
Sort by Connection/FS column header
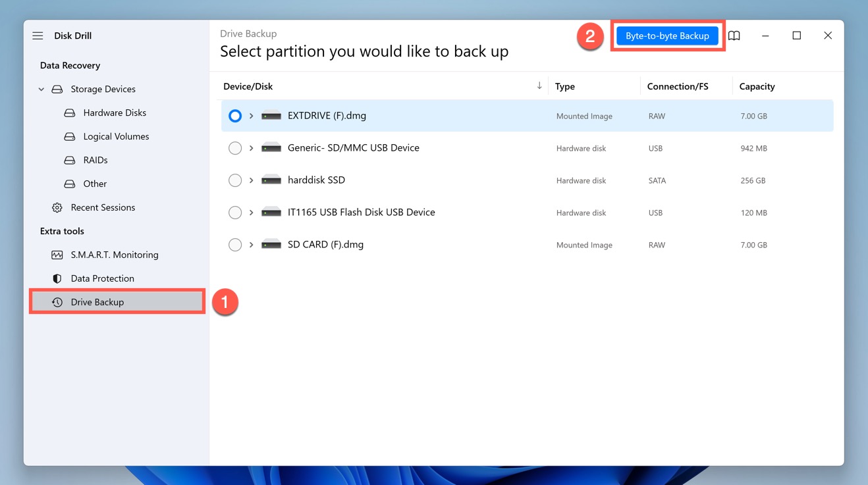pos(678,86)
